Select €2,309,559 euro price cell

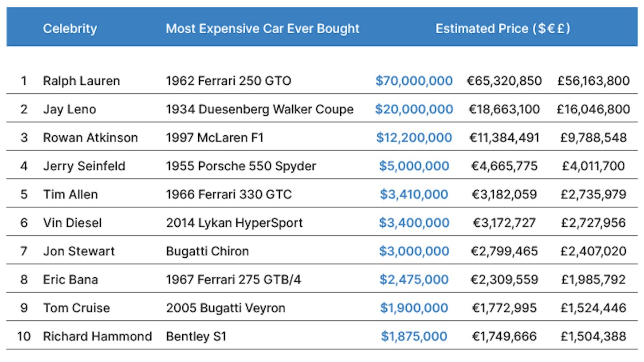point(504,279)
